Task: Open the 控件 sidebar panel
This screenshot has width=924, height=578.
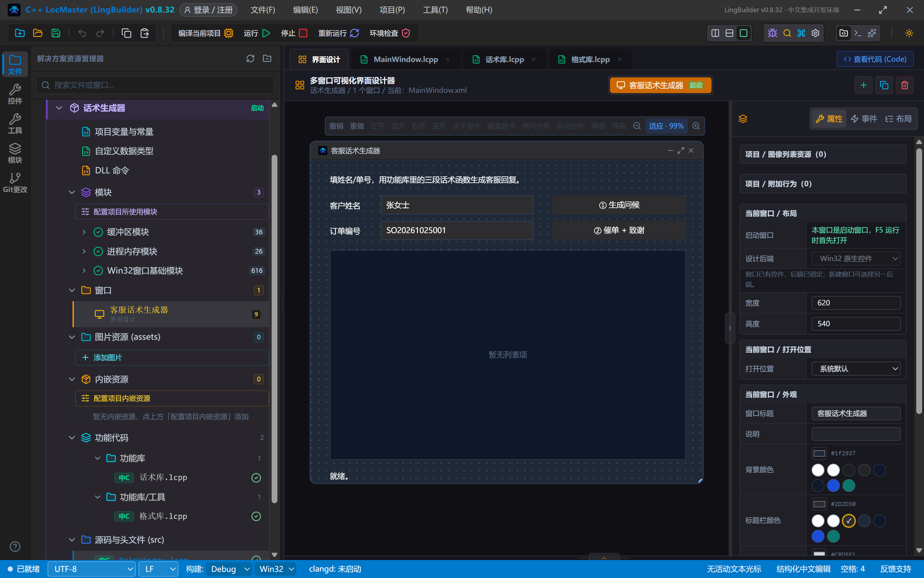Action: tap(15, 94)
